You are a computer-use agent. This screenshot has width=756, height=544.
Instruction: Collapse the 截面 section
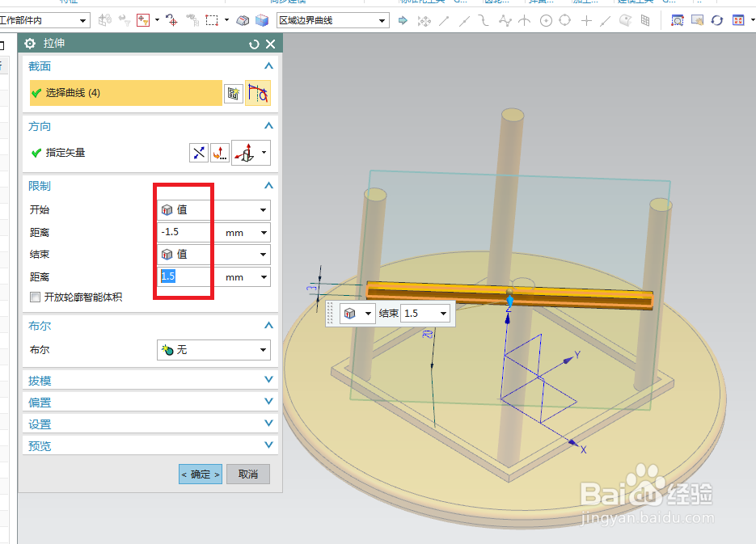(x=268, y=66)
